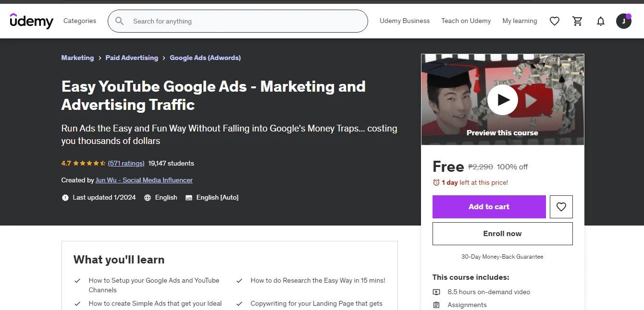Open the 571 ratings link
This screenshot has height=310, width=644.
(x=126, y=163)
